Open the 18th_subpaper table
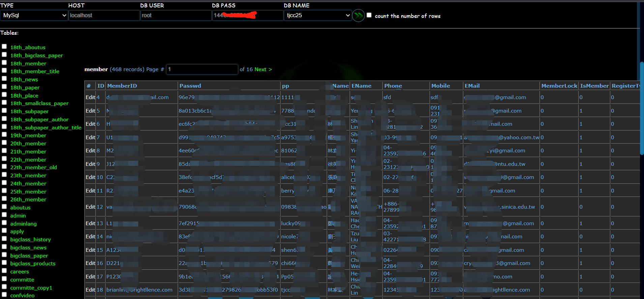Screen dimensions: 644x299 (29, 111)
